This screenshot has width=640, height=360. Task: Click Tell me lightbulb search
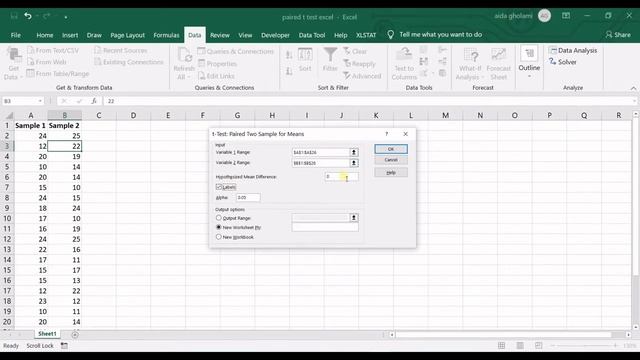click(391, 35)
